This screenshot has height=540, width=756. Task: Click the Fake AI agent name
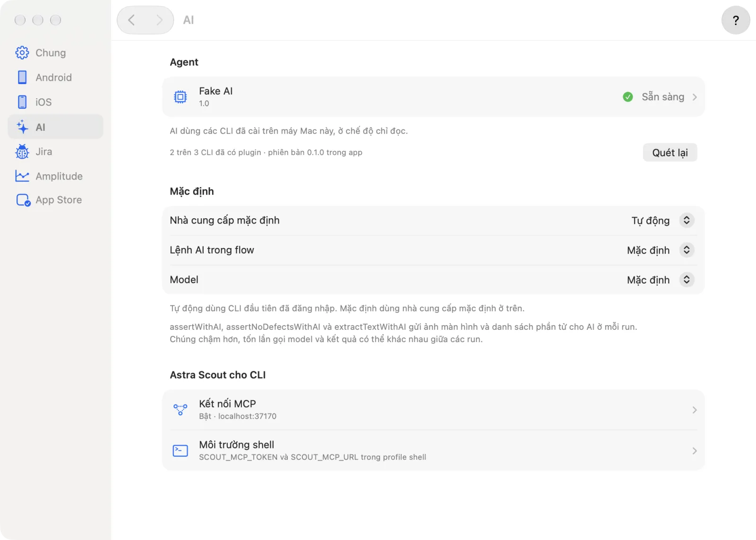216,91
